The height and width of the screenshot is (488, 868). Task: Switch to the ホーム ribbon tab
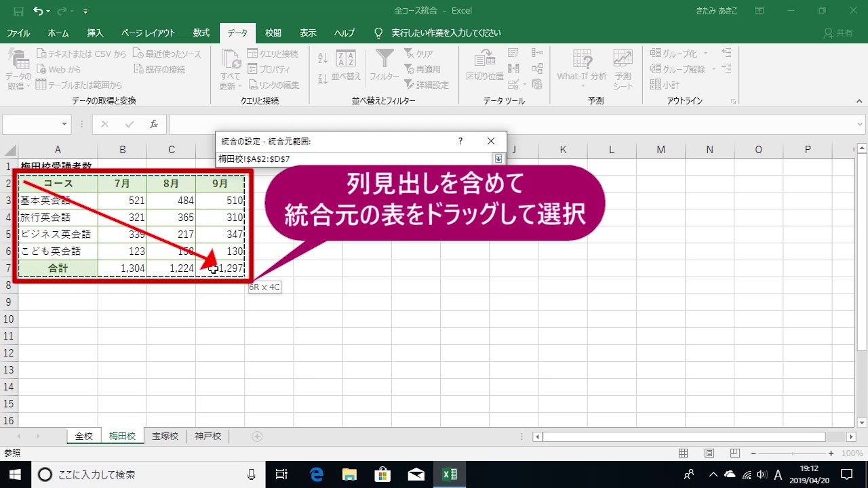58,33
